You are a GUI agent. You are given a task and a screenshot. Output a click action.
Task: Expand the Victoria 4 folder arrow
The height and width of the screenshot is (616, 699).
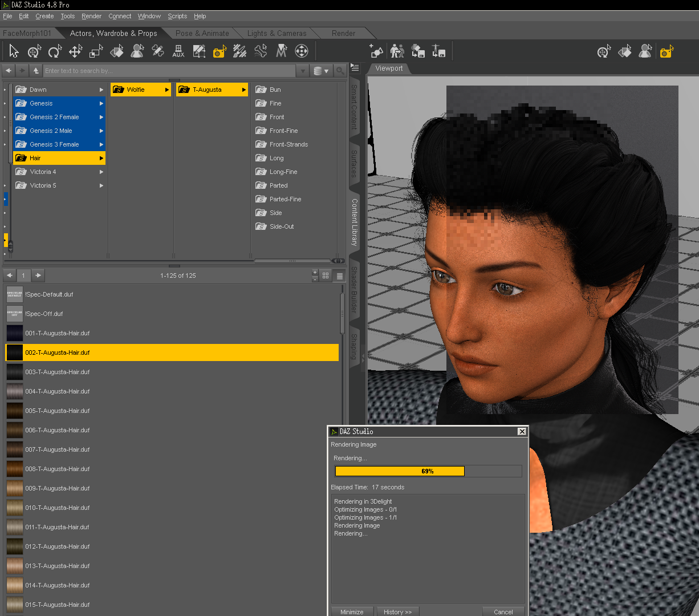[x=101, y=172]
